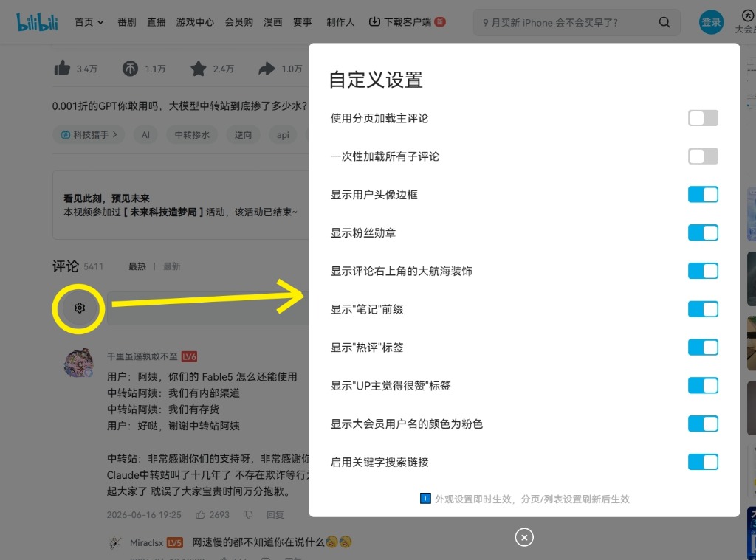Click the like thumbs-up icon
This screenshot has height=560, width=756.
(62, 69)
